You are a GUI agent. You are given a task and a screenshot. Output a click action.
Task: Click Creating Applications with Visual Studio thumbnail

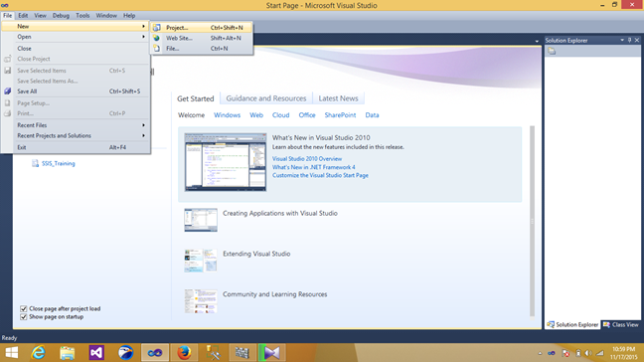201,220
